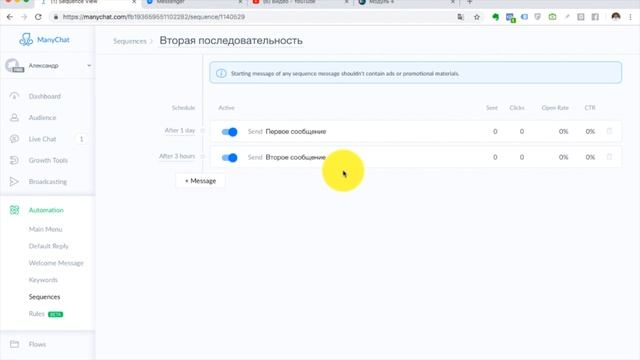The width and height of the screenshot is (640, 360).
Task: Add a new message with + Message
Action: point(200,181)
